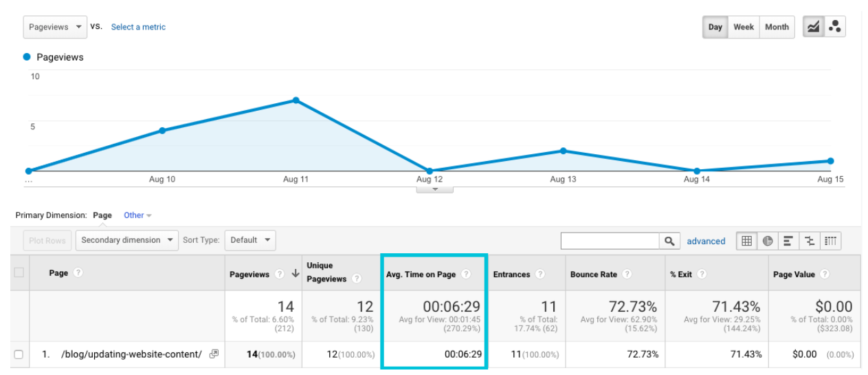
Task: Click help icon next to Avg. Time on Page
Action: pos(466,274)
